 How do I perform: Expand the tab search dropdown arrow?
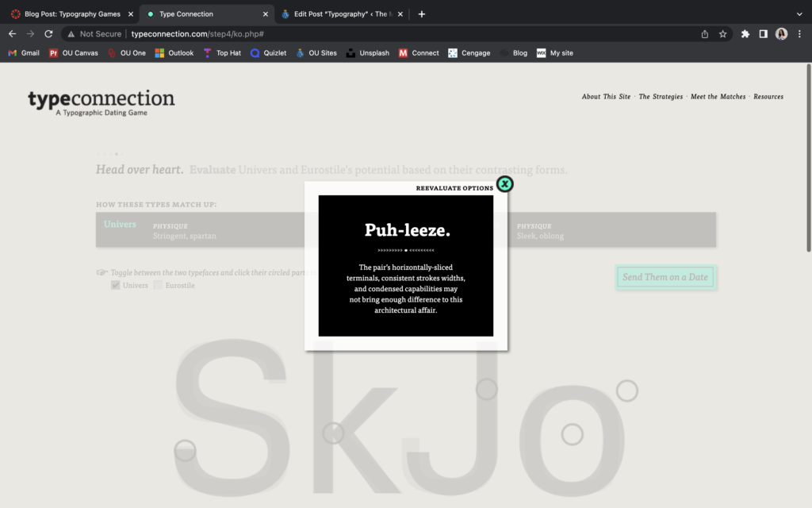point(799,14)
